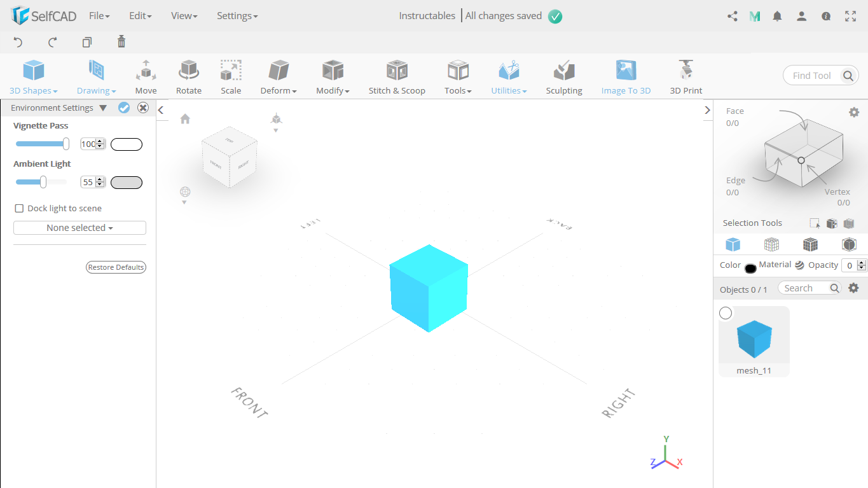This screenshot has width=868, height=488.
Task: Open the Tools dropdown in toolbar
Action: click(458, 77)
